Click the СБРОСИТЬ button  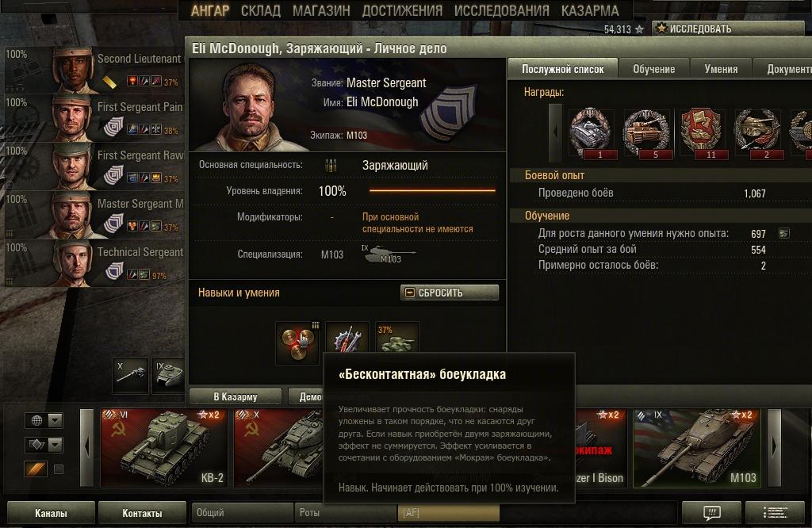[x=450, y=293]
